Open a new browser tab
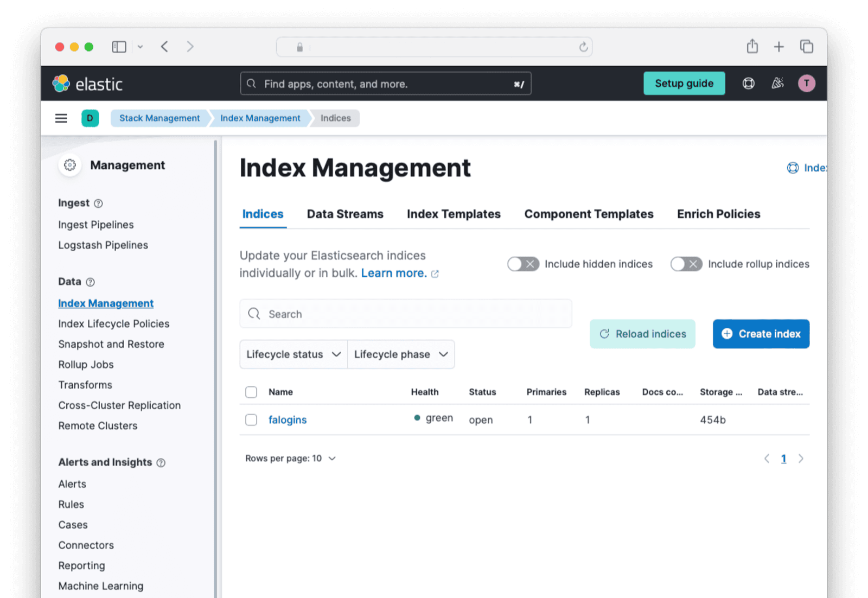 (779, 47)
